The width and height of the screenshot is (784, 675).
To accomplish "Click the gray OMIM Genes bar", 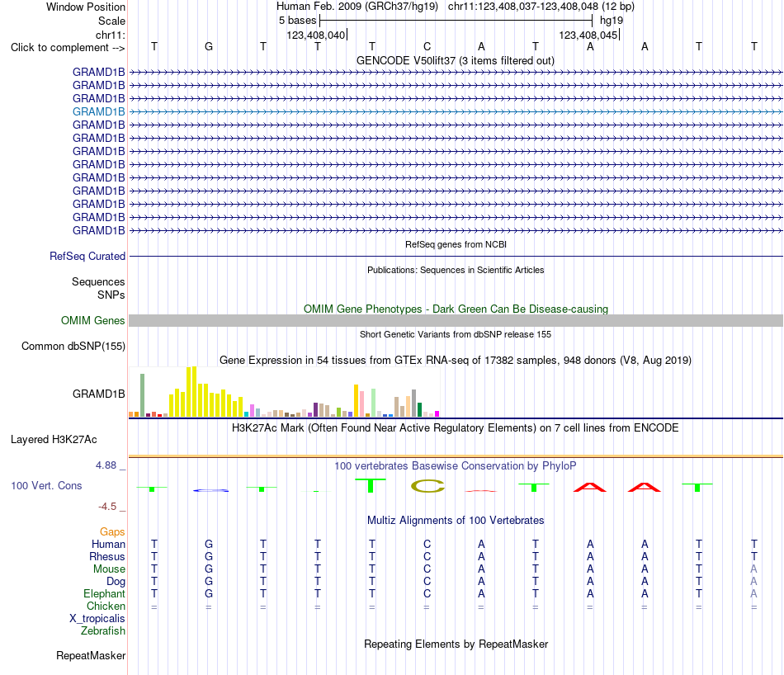I will coord(456,320).
